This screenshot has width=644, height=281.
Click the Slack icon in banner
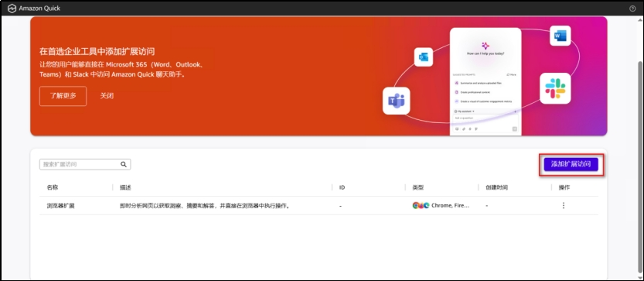(x=555, y=88)
